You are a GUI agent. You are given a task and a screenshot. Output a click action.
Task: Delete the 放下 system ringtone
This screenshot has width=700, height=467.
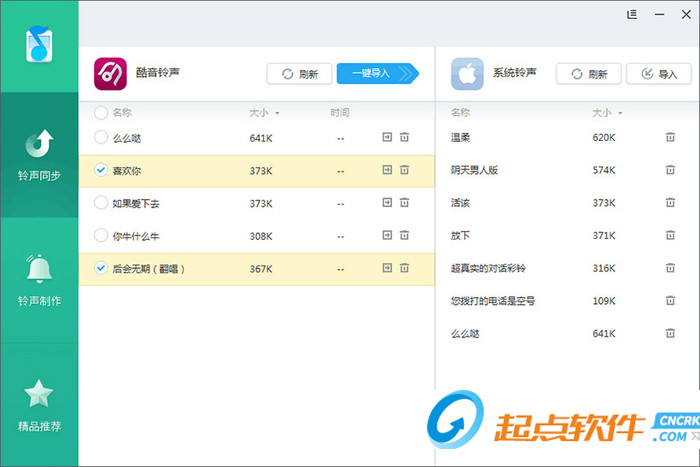pos(670,235)
